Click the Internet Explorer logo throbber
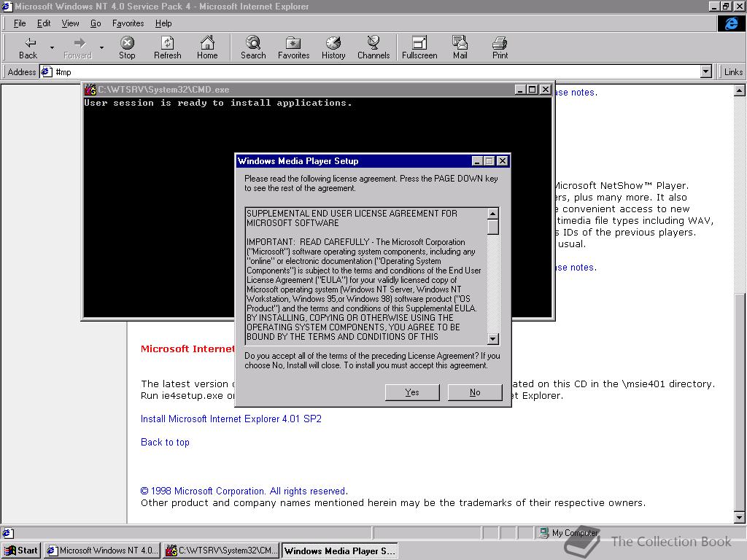Viewport: 747px width, 560px height. 731,23
